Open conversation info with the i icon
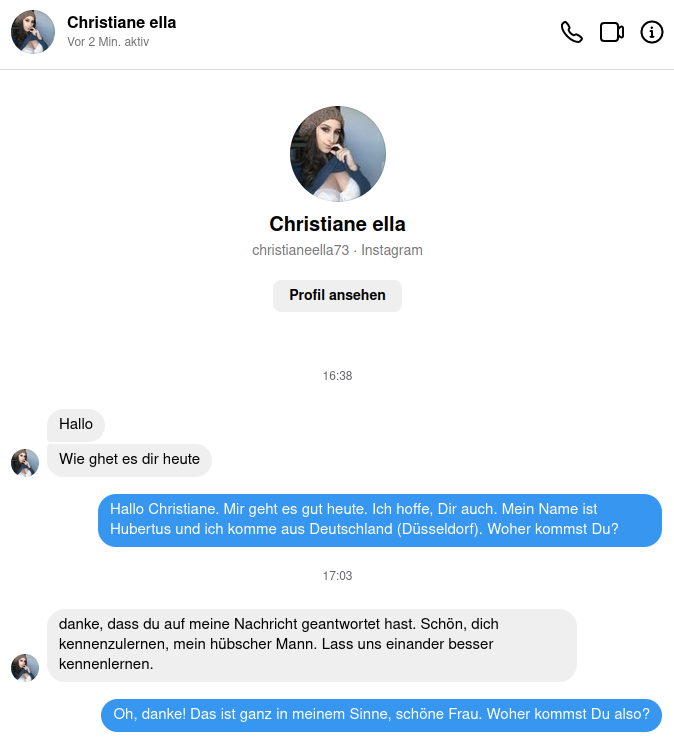 tap(652, 33)
